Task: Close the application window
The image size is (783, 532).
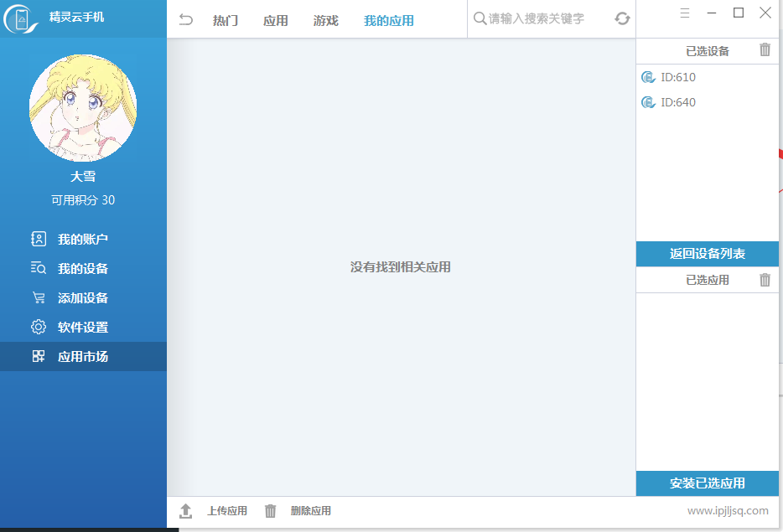Action: click(765, 13)
